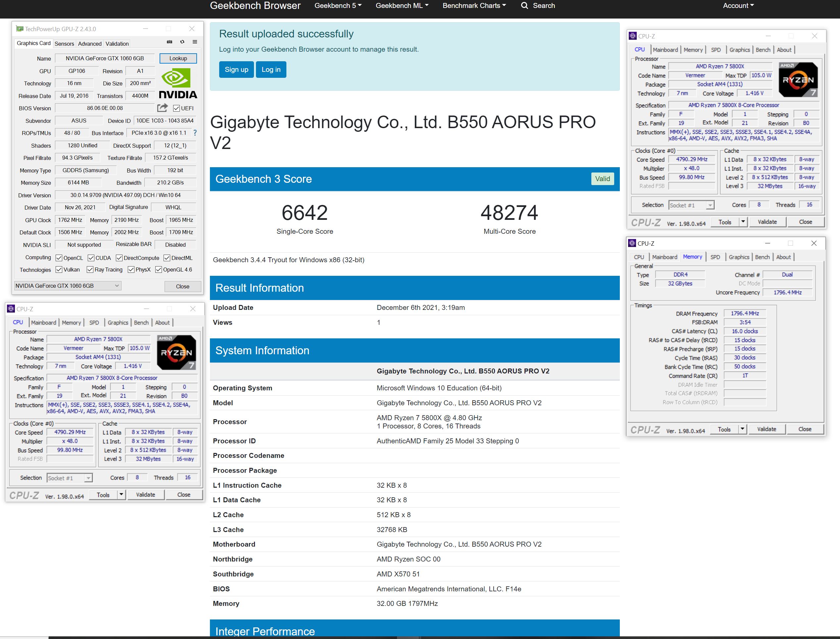Click the single-core score 6642
The width and height of the screenshot is (840, 639).
coord(305,213)
